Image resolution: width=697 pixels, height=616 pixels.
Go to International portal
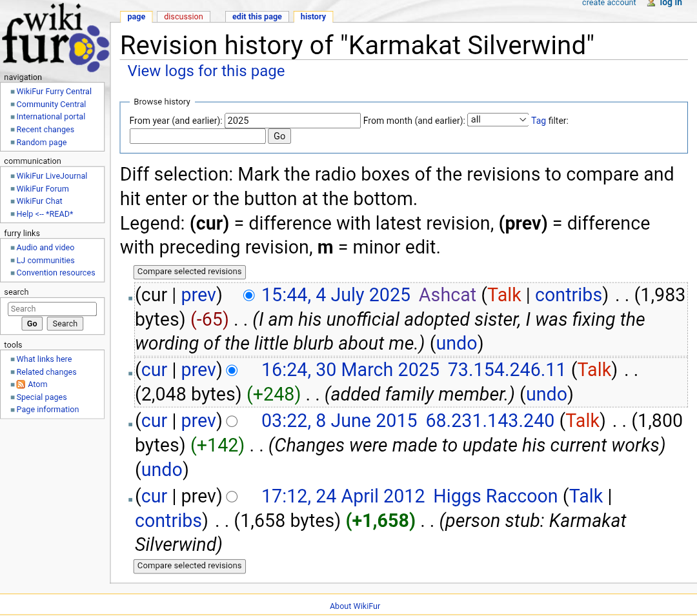[51, 117]
